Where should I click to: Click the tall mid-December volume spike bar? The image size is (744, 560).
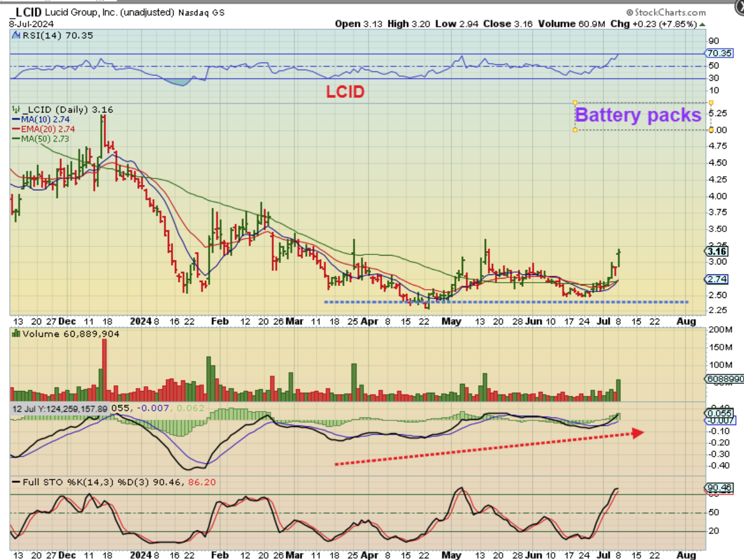pyautogui.click(x=104, y=370)
